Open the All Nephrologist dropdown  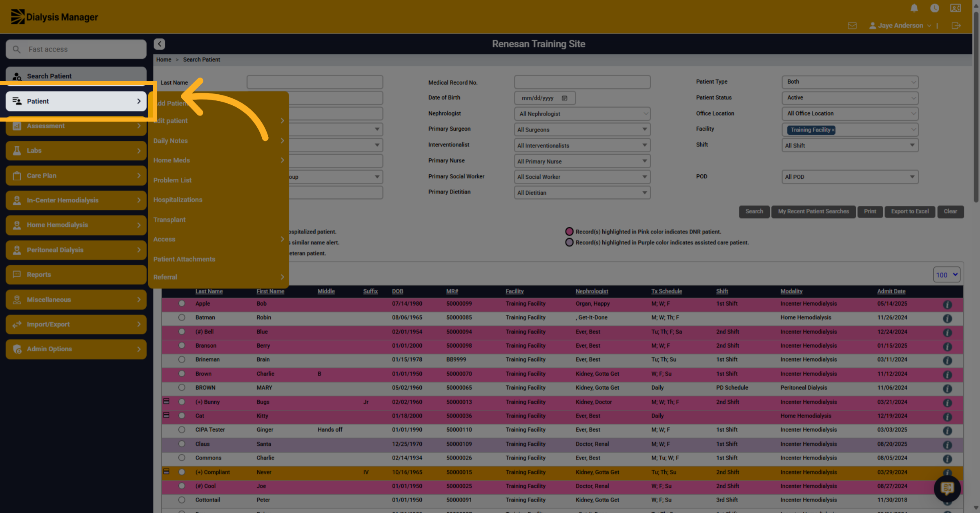click(x=582, y=114)
